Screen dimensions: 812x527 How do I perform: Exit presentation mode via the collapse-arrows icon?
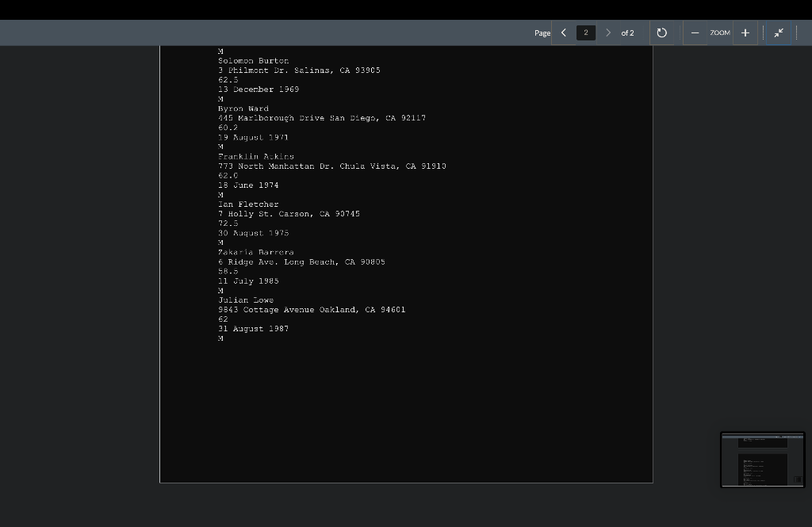(x=779, y=32)
